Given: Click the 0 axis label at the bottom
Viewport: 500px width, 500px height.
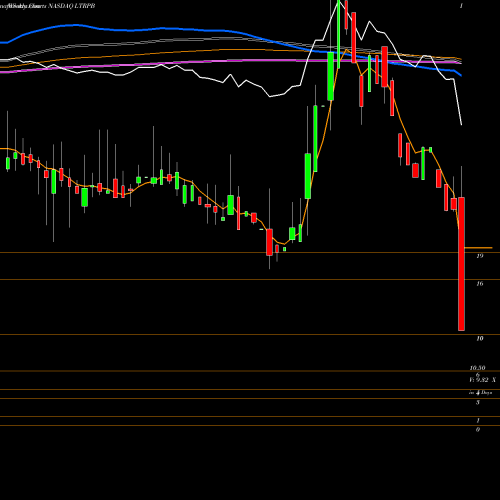Looking at the screenshot, I should [x=478, y=430].
